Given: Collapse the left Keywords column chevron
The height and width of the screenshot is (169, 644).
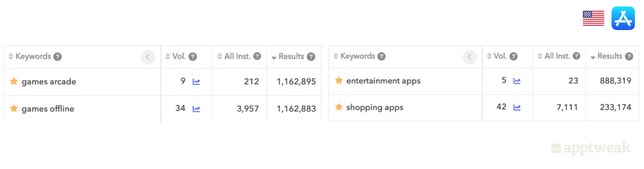Looking at the screenshot, I should (148, 57).
